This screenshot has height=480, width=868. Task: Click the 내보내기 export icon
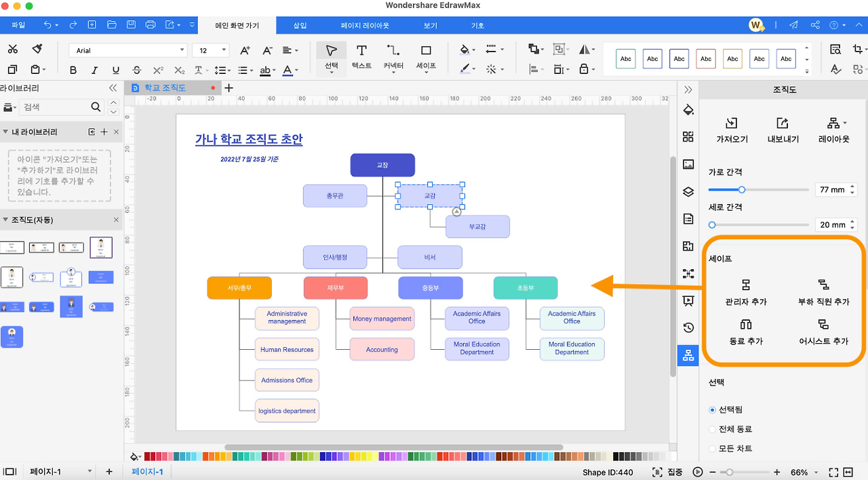click(783, 123)
